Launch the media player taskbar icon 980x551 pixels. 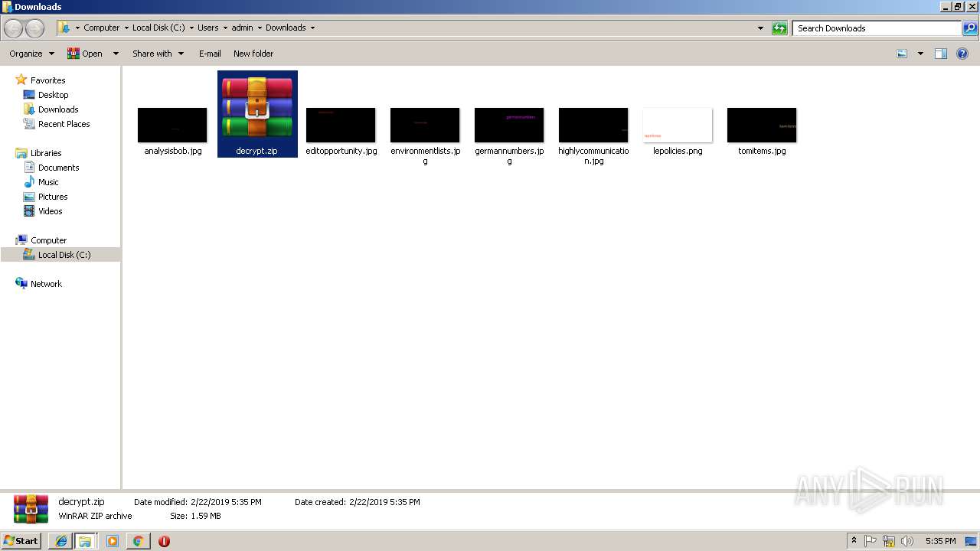pyautogui.click(x=112, y=541)
